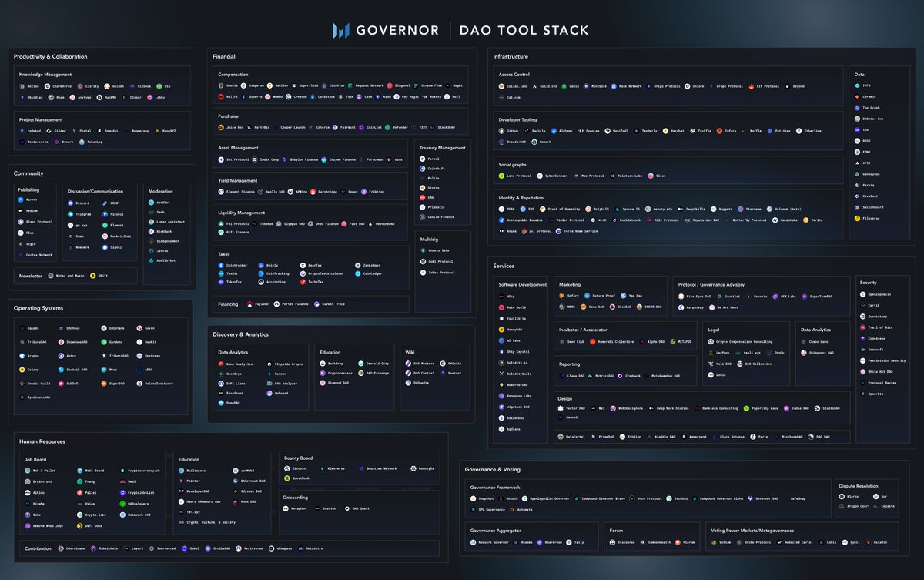Click the 'Productivity & Collaboration' section heading
This screenshot has width=924, height=580.
[51, 56]
